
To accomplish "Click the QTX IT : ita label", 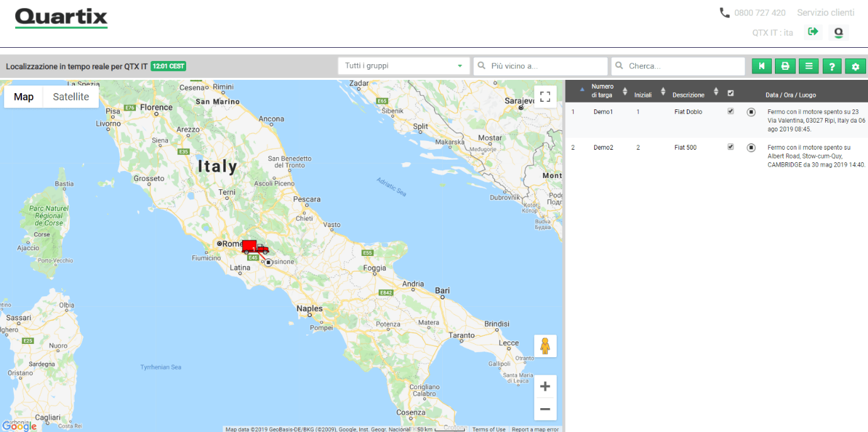I will [772, 32].
